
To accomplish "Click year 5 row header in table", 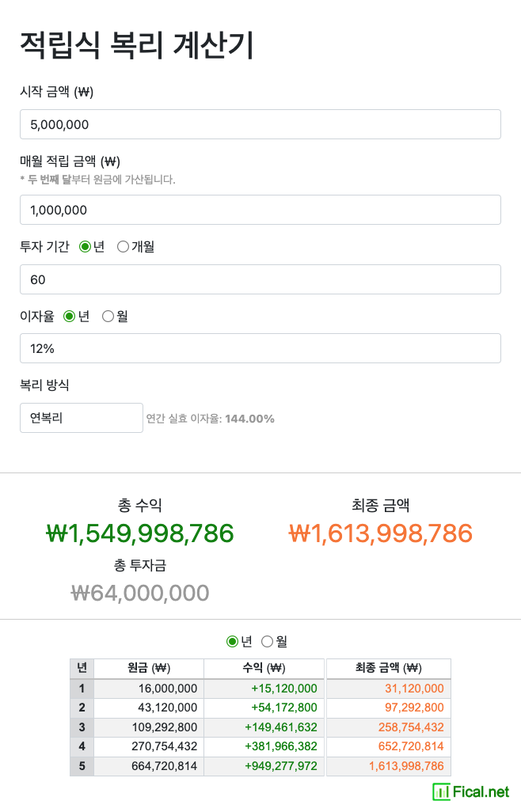I will [x=82, y=766].
